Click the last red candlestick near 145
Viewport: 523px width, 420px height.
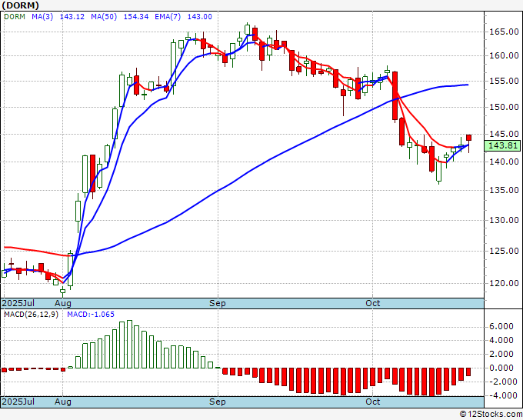tap(468, 138)
